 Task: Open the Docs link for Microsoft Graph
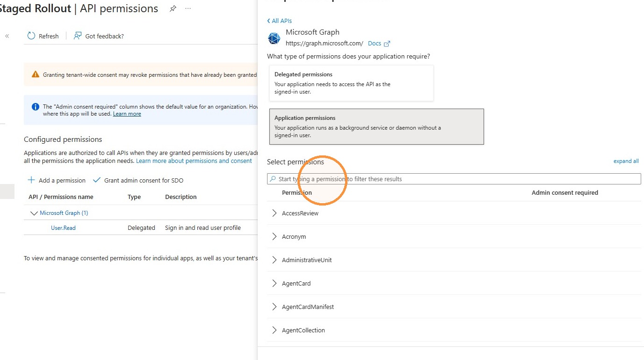375,44
